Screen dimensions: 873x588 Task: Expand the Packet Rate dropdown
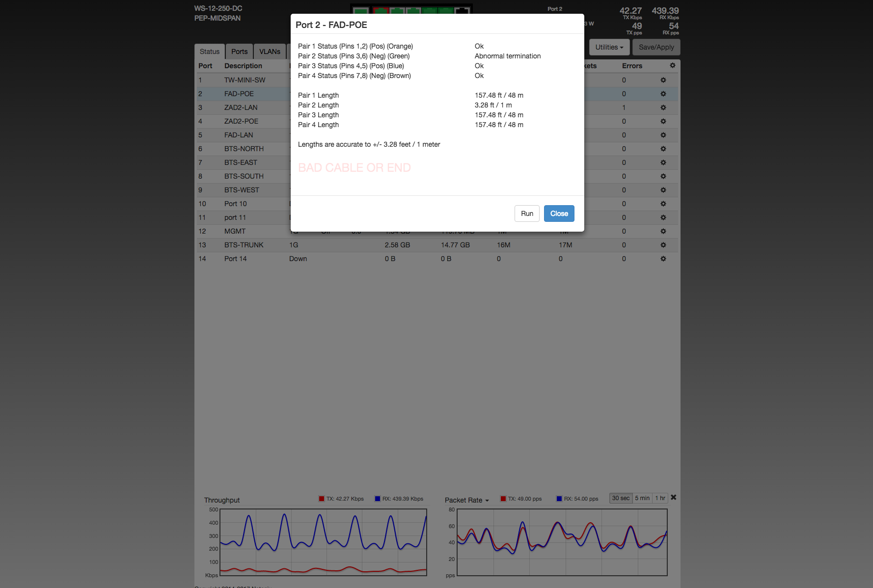click(x=466, y=500)
